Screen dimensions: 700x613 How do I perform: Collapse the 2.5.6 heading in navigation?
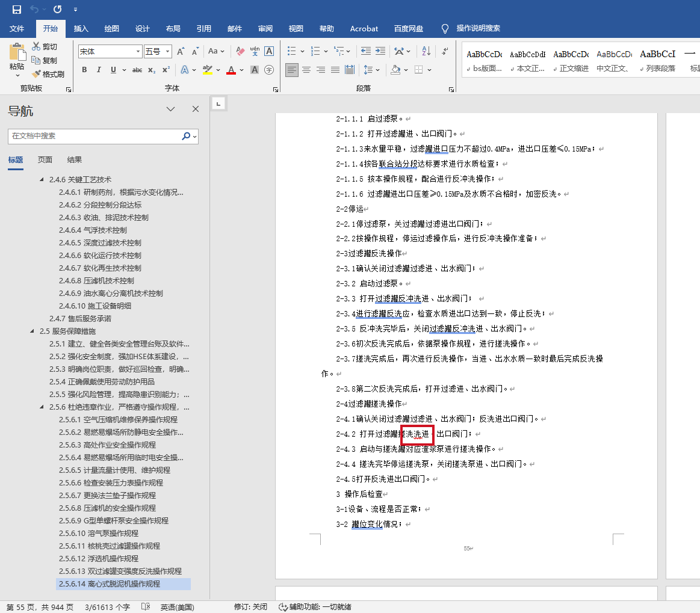(x=42, y=407)
